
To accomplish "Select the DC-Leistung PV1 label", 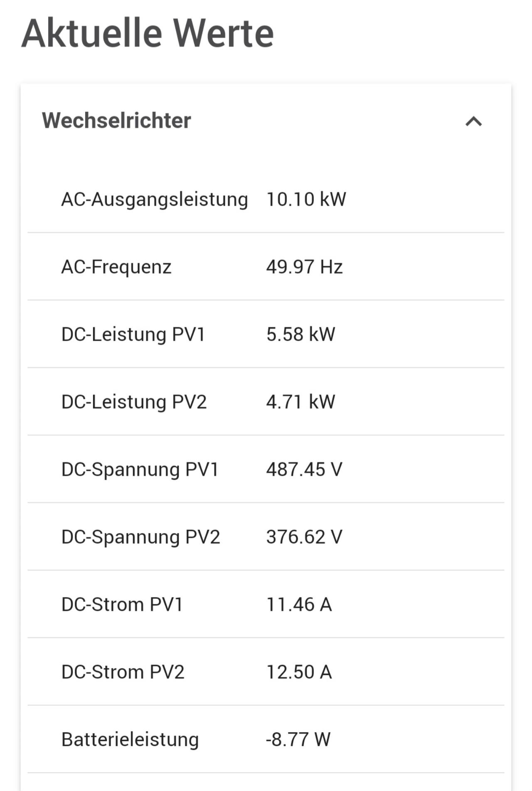I will [133, 334].
